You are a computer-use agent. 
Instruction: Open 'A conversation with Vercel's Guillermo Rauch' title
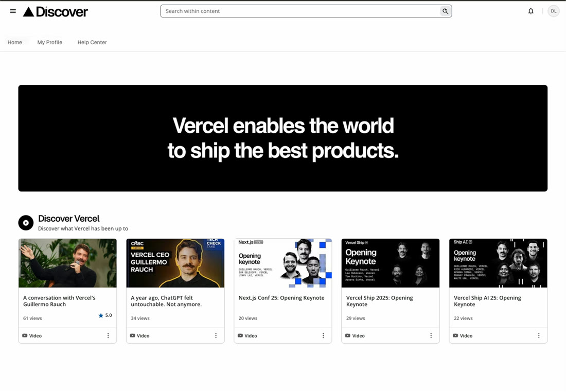pyautogui.click(x=59, y=301)
